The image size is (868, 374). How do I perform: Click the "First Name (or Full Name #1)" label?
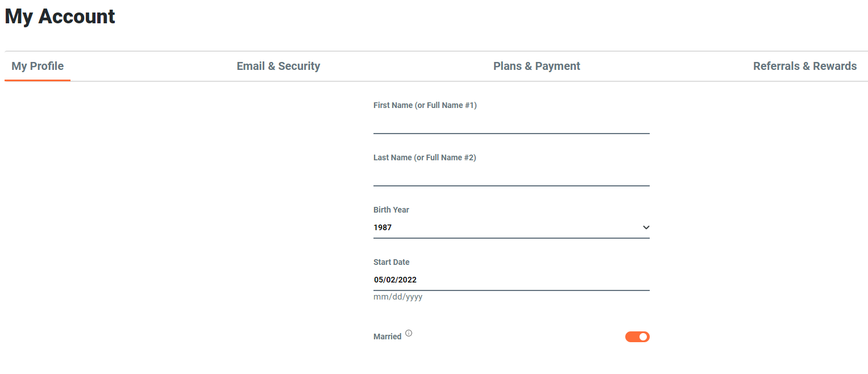[x=425, y=105]
